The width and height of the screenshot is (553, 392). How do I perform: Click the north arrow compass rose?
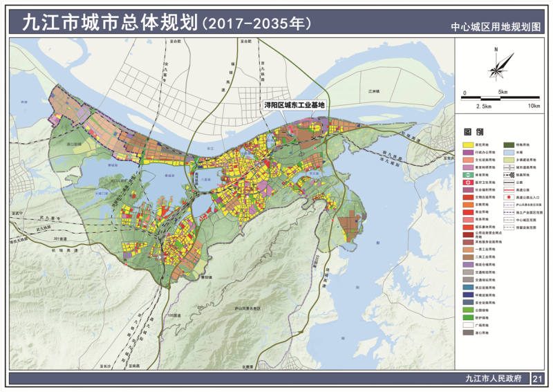496,66
